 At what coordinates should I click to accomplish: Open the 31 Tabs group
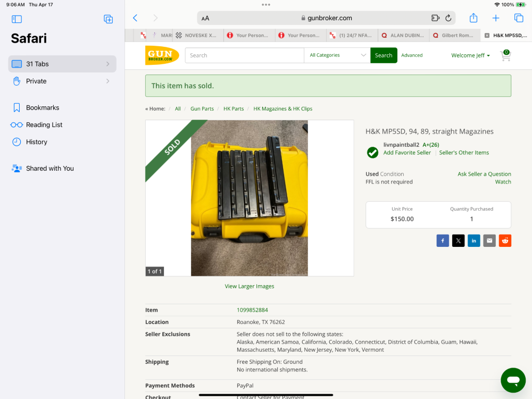pos(62,64)
